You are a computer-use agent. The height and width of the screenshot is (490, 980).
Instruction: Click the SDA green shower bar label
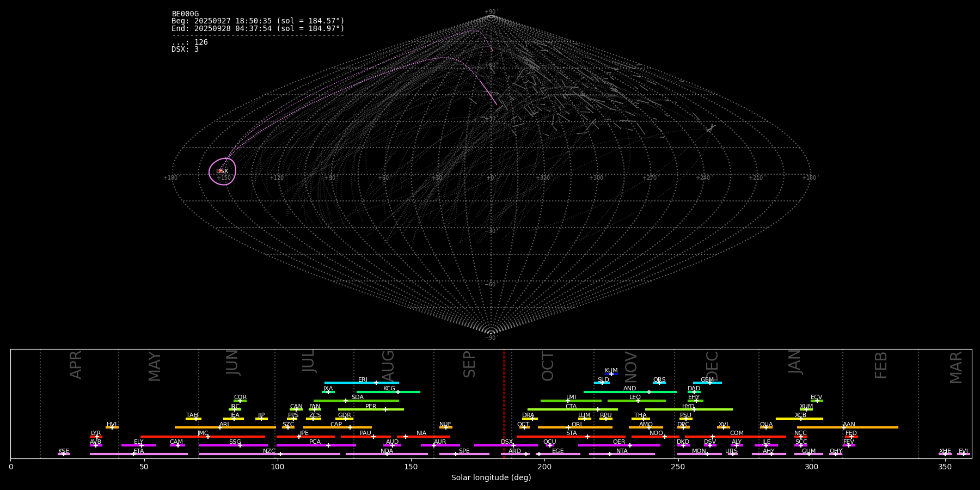358,397
